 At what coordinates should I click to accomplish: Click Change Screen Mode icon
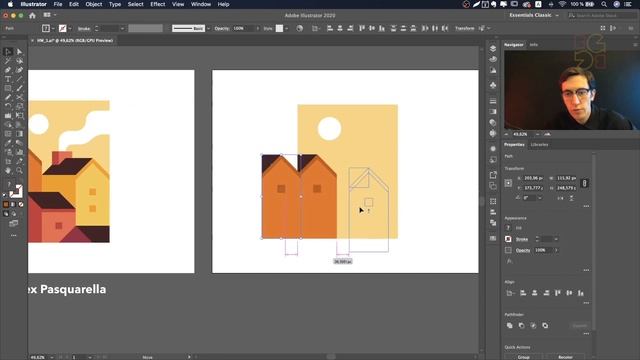tap(13, 223)
